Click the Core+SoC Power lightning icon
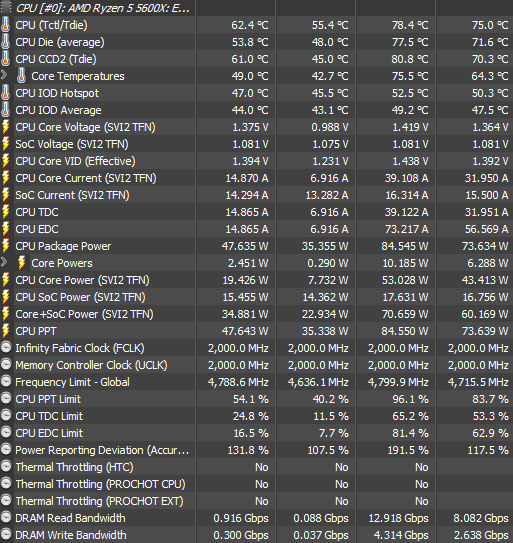Screen dimensions: 513x543 pyautogui.click(x=5, y=313)
